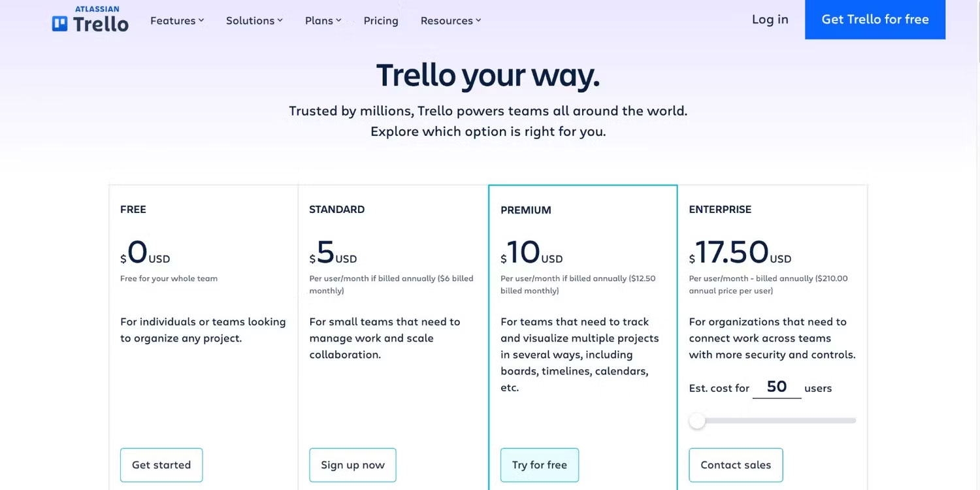
Task: Click Sign up now on Standard plan
Action: click(353, 465)
